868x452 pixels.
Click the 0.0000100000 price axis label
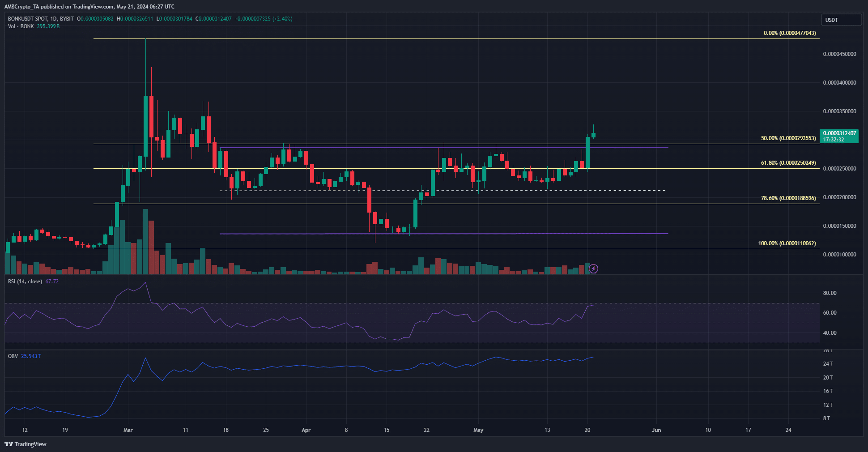pos(839,255)
